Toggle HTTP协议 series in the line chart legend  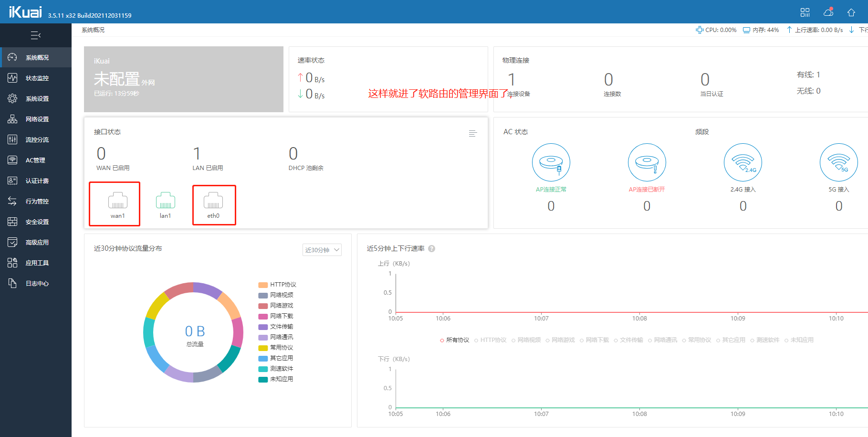click(x=491, y=340)
